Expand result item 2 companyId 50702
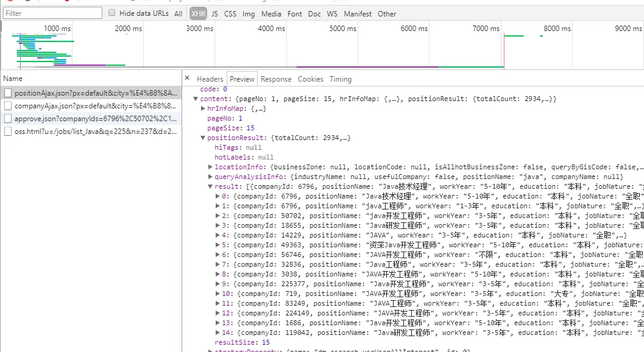This screenshot has width=644, height=352. tap(218, 216)
